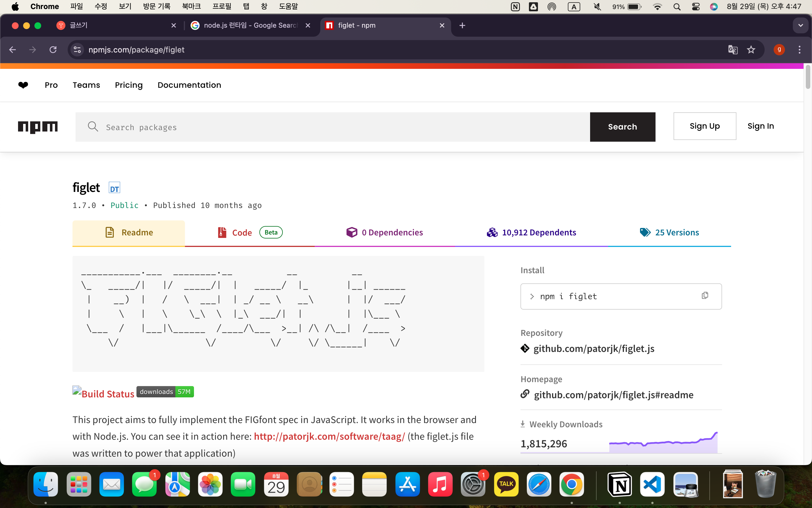Bookmark this page with the star icon
This screenshot has height=508, width=812.
click(x=751, y=50)
